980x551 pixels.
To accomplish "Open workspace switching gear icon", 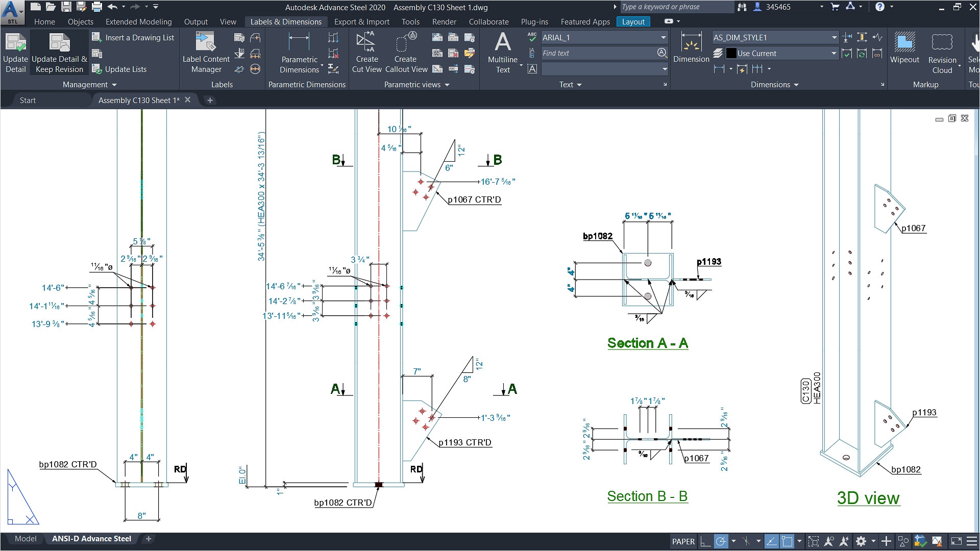I will click(861, 541).
